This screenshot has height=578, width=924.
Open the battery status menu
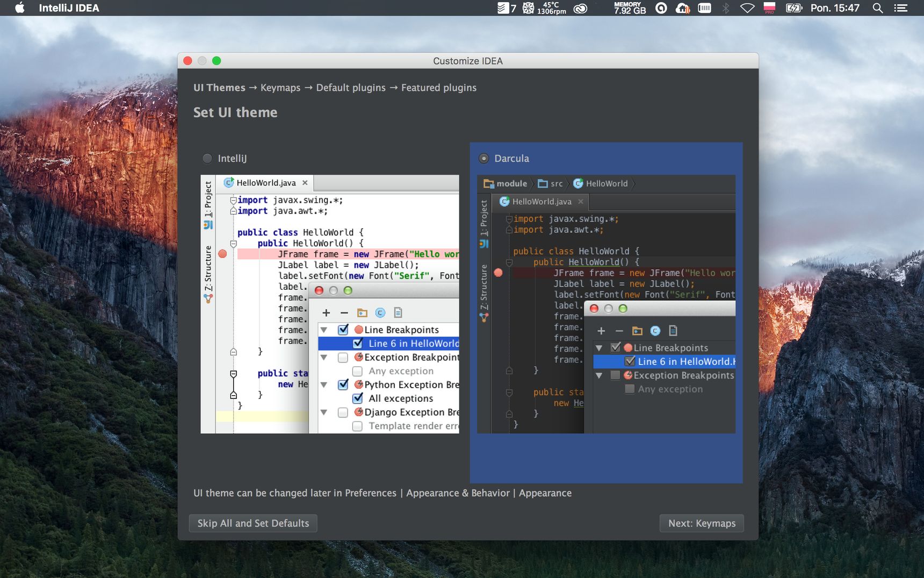tap(793, 8)
